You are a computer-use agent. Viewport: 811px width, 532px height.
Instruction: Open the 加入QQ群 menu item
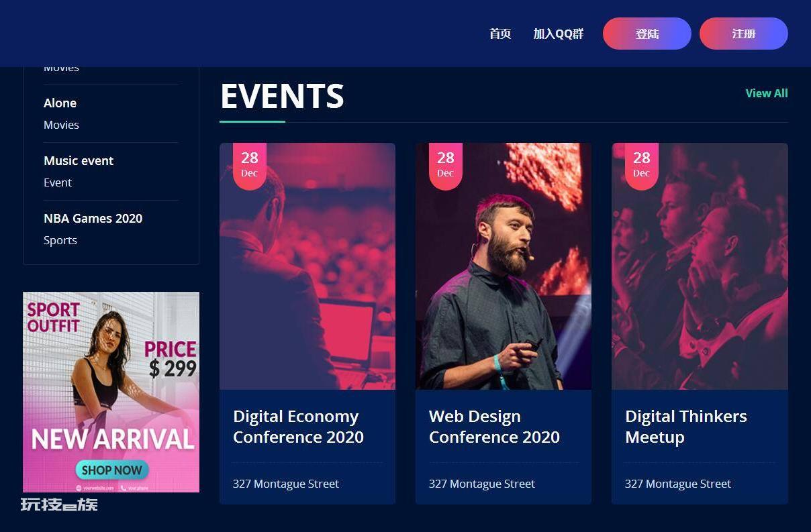pos(559,34)
